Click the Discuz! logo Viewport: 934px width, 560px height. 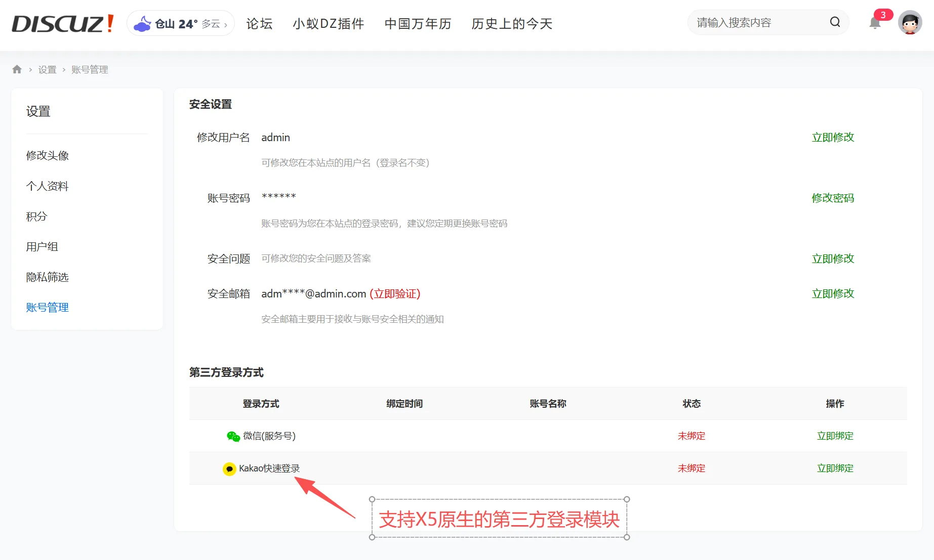click(63, 23)
